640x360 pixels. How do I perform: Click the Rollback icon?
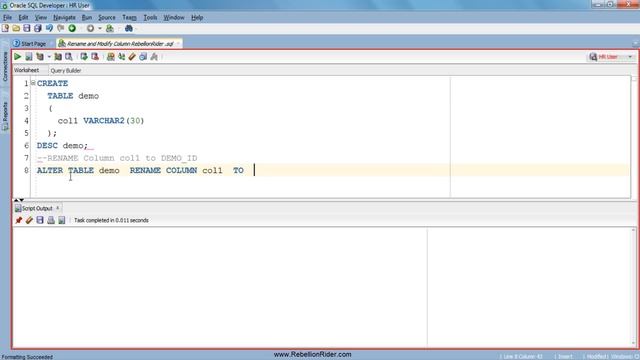[95, 57]
